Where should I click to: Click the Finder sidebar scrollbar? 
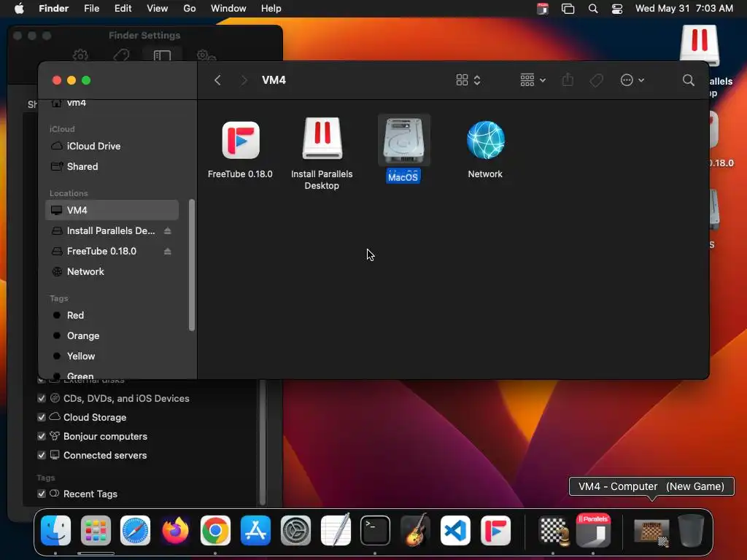(x=192, y=265)
